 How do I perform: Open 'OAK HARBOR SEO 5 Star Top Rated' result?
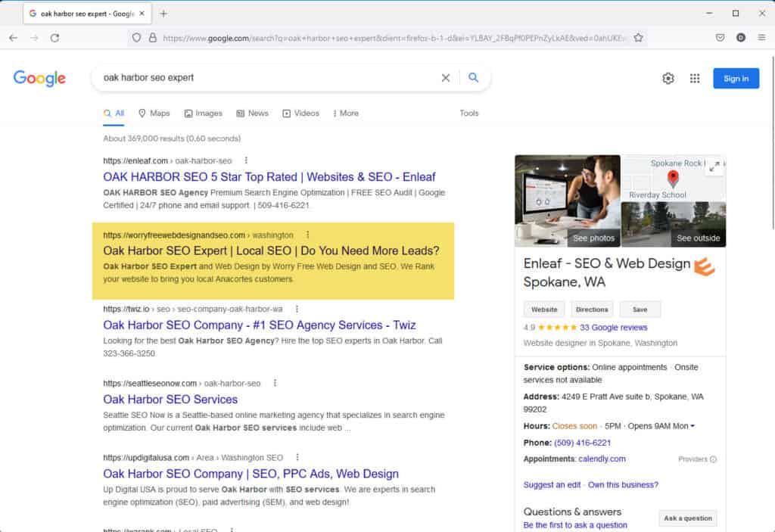(x=269, y=177)
